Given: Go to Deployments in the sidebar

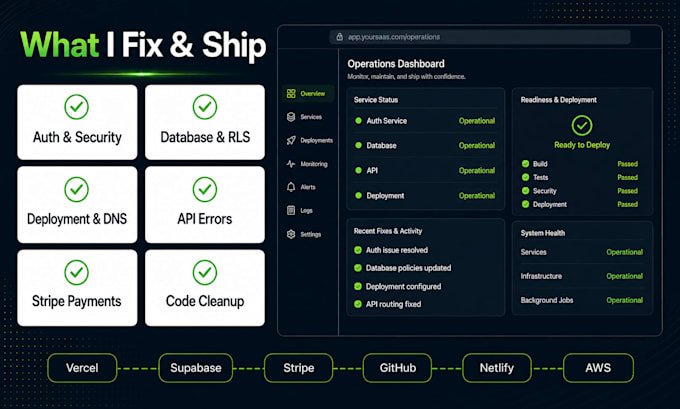Looking at the screenshot, I should pyautogui.click(x=310, y=141).
